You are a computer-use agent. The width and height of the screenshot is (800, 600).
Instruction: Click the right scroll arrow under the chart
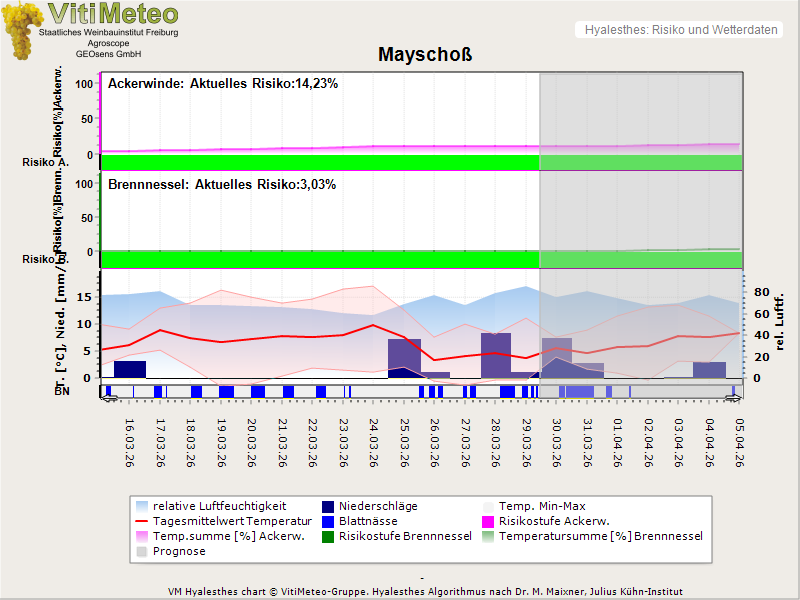[735, 398]
